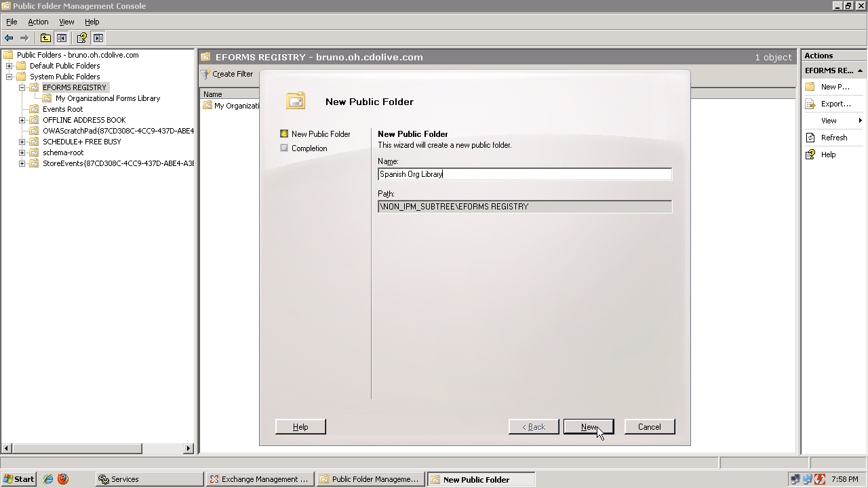Select My Organizational Forms Library label in tree

click(x=108, y=98)
